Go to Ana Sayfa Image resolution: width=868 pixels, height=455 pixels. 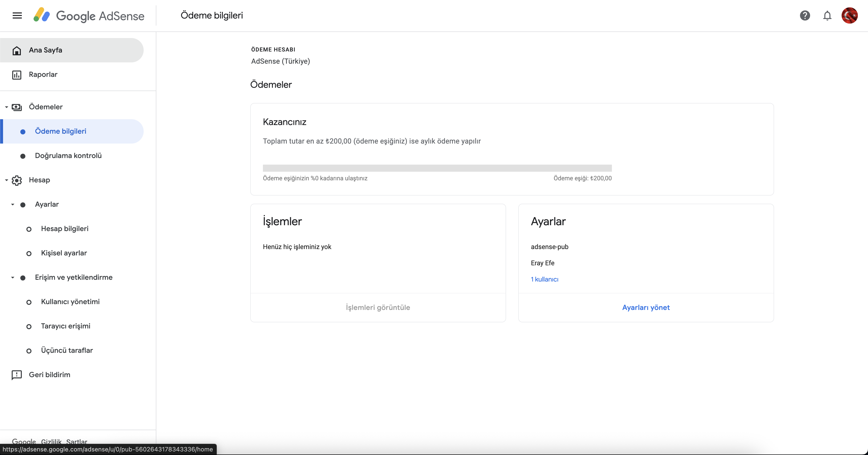coord(72,50)
